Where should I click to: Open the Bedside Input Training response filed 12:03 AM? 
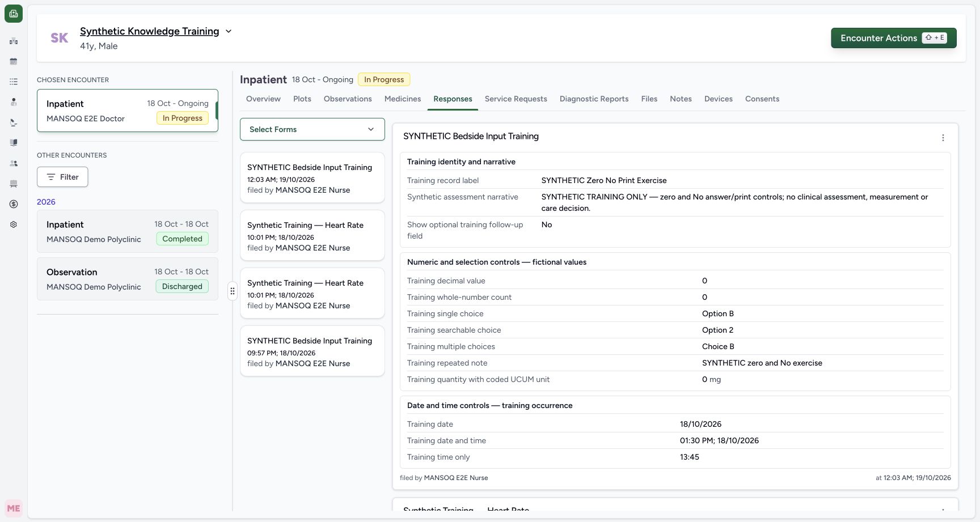point(312,177)
